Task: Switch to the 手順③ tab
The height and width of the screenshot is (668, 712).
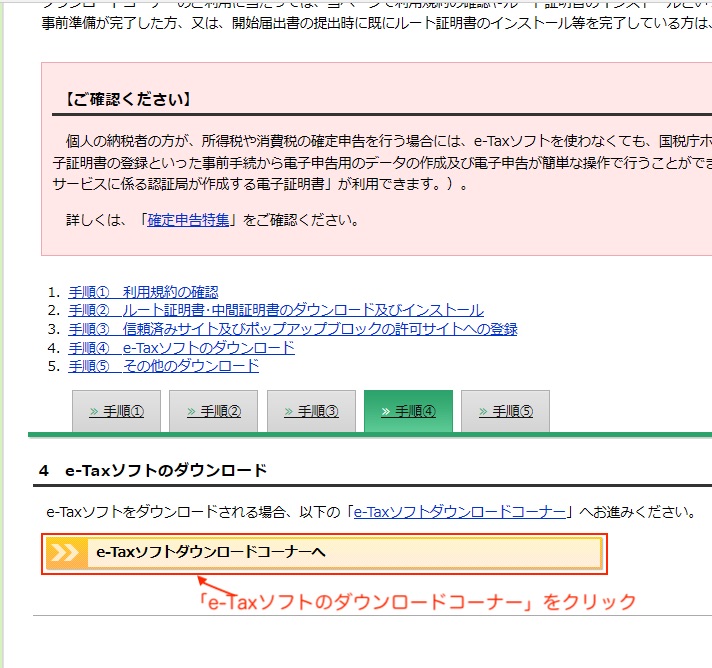Action: coord(311,411)
